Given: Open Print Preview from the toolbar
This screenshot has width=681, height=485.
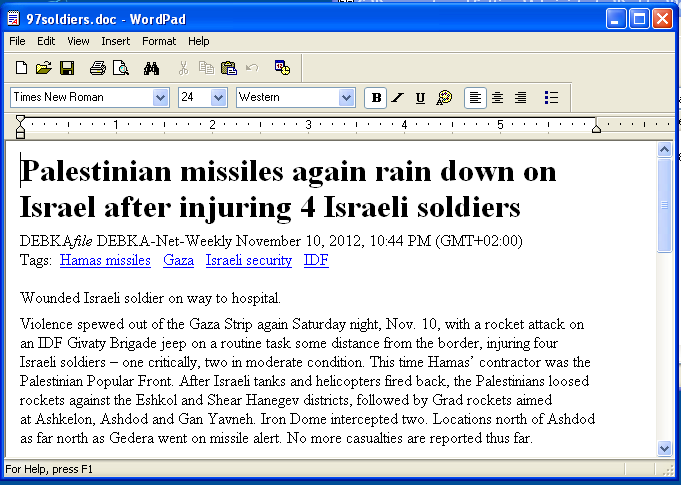Looking at the screenshot, I should click(x=121, y=68).
